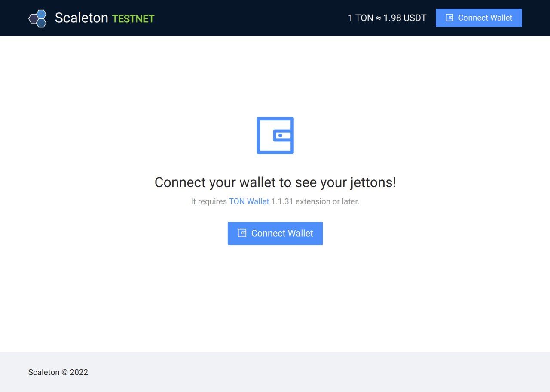
Task: Click the centered Connect Wallet button
Action: (x=275, y=234)
